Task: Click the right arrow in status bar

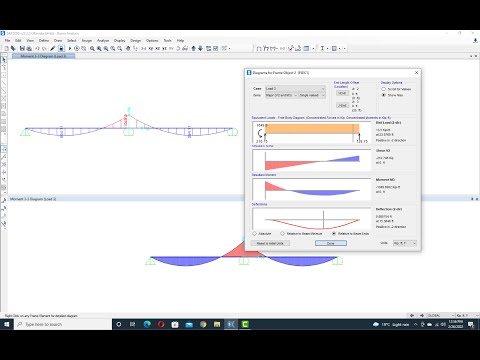Action: pyautogui.click(x=422, y=315)
